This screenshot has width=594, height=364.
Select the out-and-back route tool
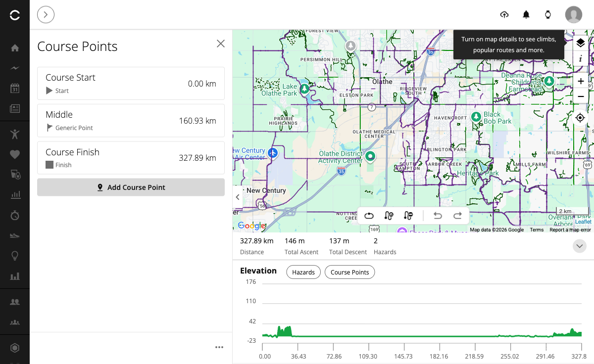coord(389,216)
